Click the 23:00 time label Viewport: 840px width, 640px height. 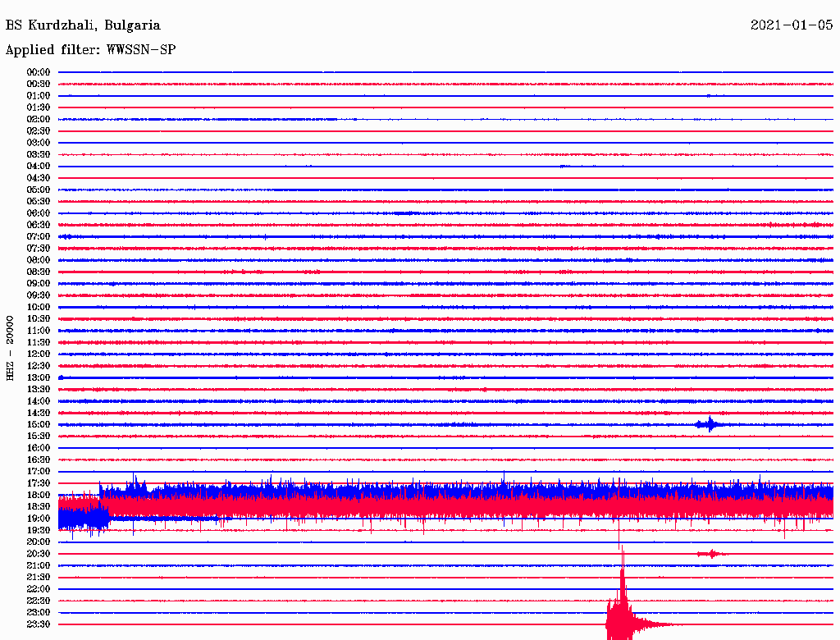point(39,612)
